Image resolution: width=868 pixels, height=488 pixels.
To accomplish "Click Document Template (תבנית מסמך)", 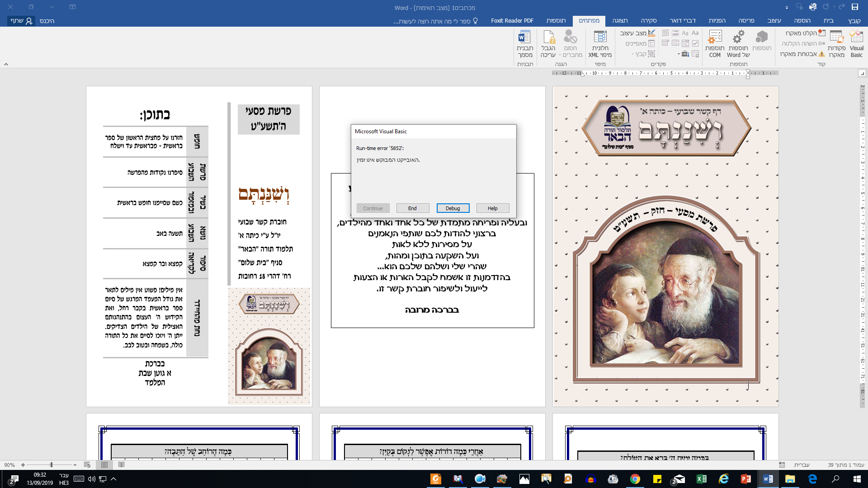I will (x=524, y=43).
